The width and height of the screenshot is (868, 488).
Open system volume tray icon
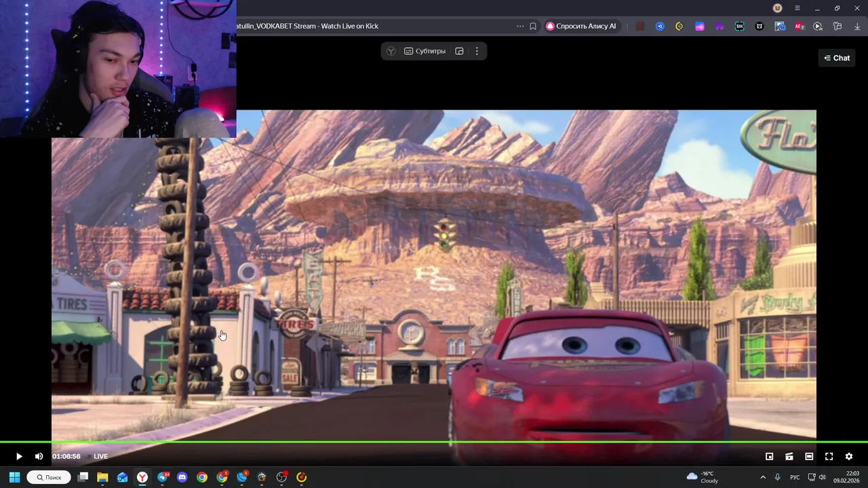(822, 477)
